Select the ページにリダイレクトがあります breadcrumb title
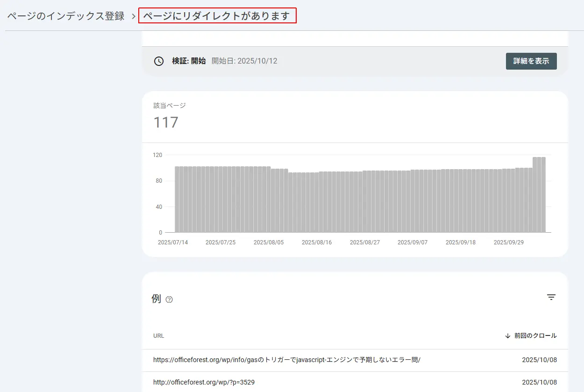This screenshot has height=392, width=584. pyautogui.click(x=217, y=16)
